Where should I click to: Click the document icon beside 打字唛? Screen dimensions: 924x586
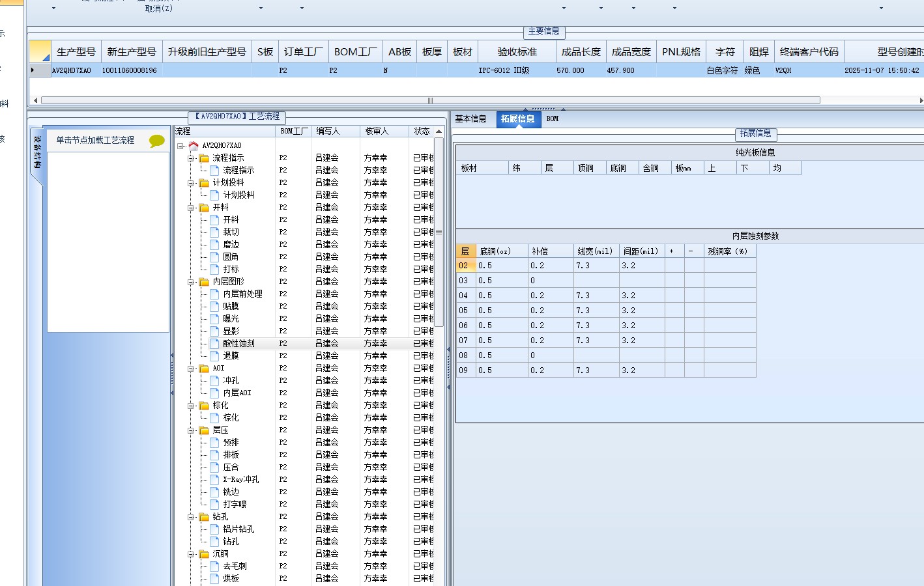tap(214, 504)
